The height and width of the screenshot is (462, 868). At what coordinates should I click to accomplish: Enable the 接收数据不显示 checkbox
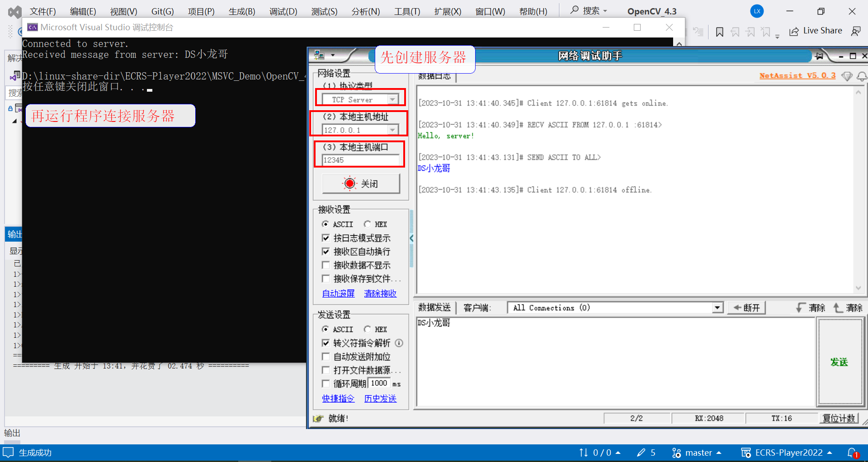pyautogui.click(x=326, y=265)
